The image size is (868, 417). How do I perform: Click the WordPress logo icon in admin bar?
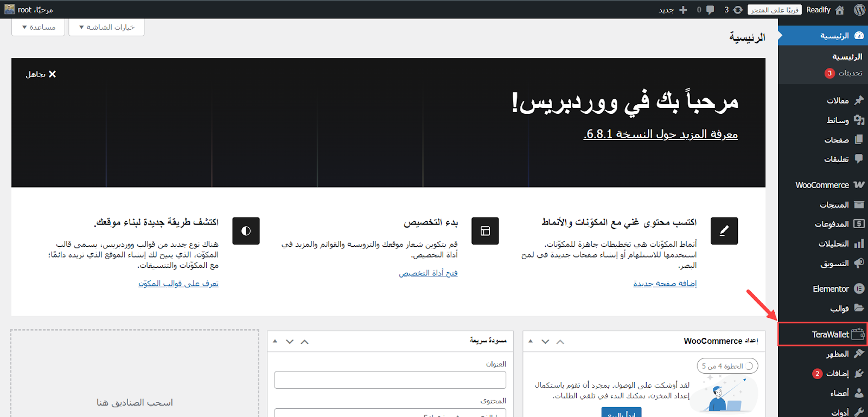point(859,10)
